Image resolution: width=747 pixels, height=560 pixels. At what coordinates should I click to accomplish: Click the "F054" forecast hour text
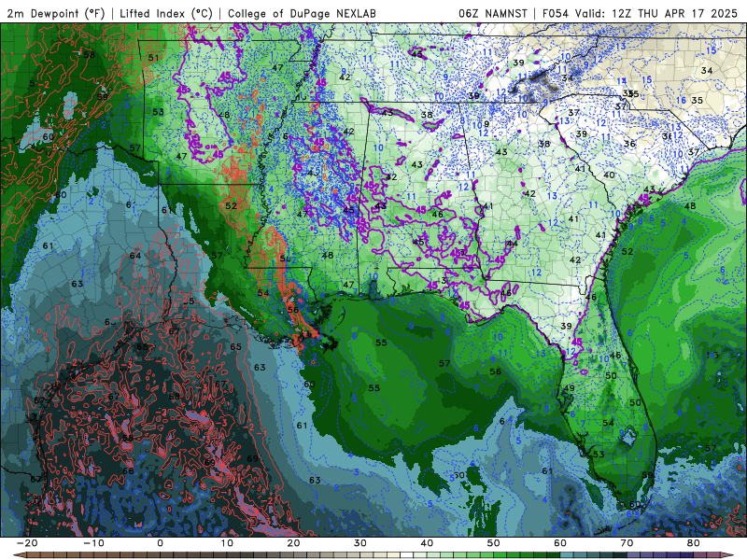[x=556, y=13]
